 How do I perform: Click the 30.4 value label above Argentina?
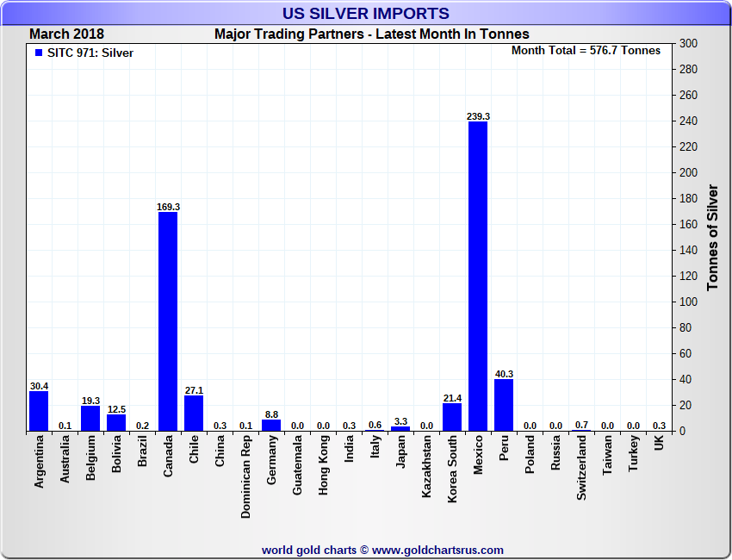(39, 386)
